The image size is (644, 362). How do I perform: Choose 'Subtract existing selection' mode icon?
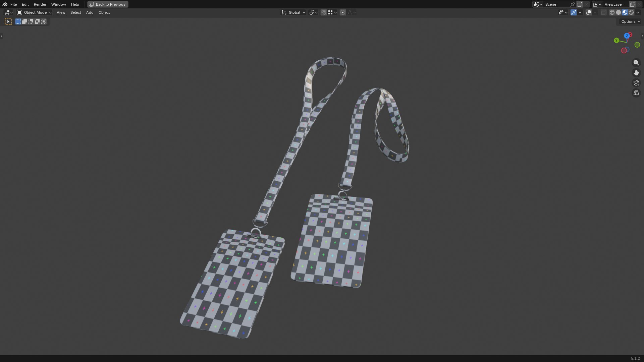click(x=31, y=21)
